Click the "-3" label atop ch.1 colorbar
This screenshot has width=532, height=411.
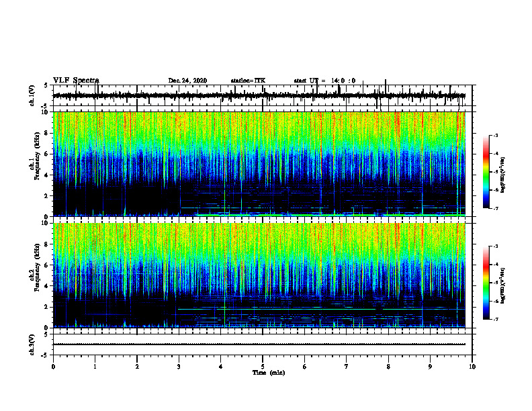[x=495, y=136]
